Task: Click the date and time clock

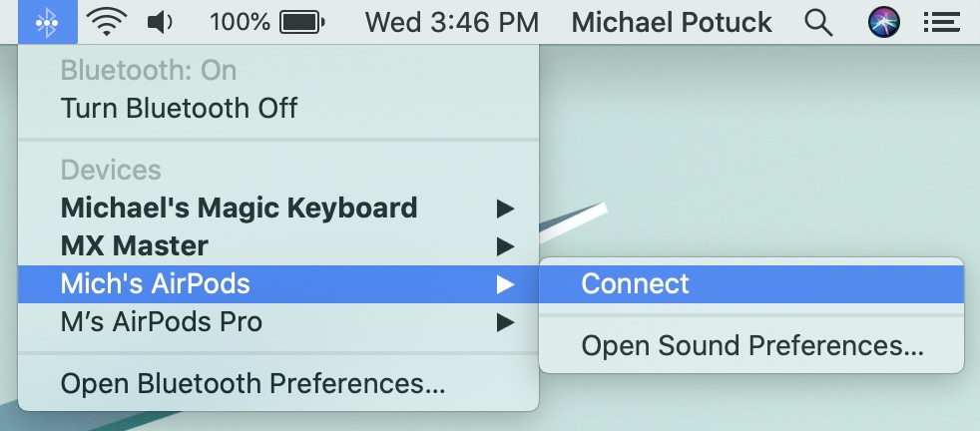Action: tap(451, 21)
